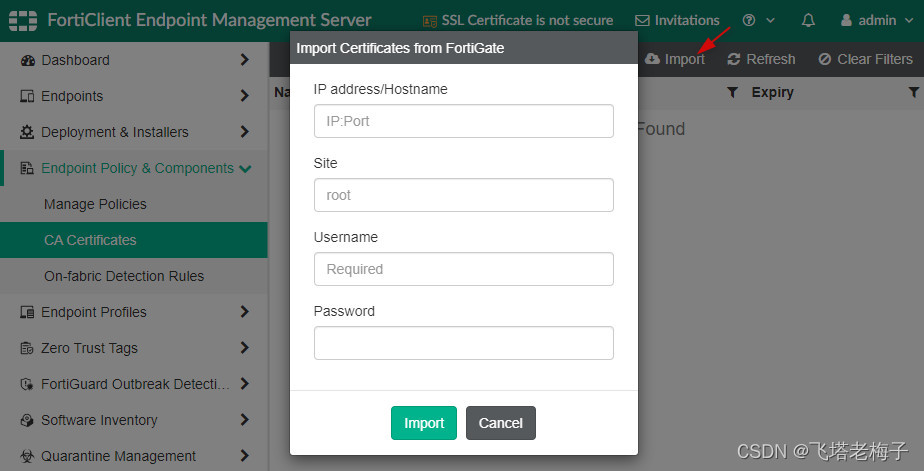924x471 pixels.
Task: Select CA Certificates submenu item
Action: click(x=134, y=240)
